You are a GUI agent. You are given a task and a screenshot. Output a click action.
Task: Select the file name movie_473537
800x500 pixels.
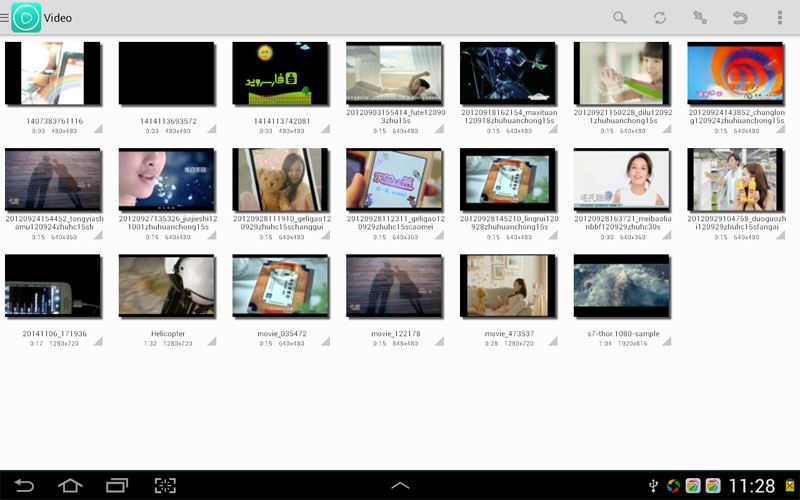(x=509, y=334)
